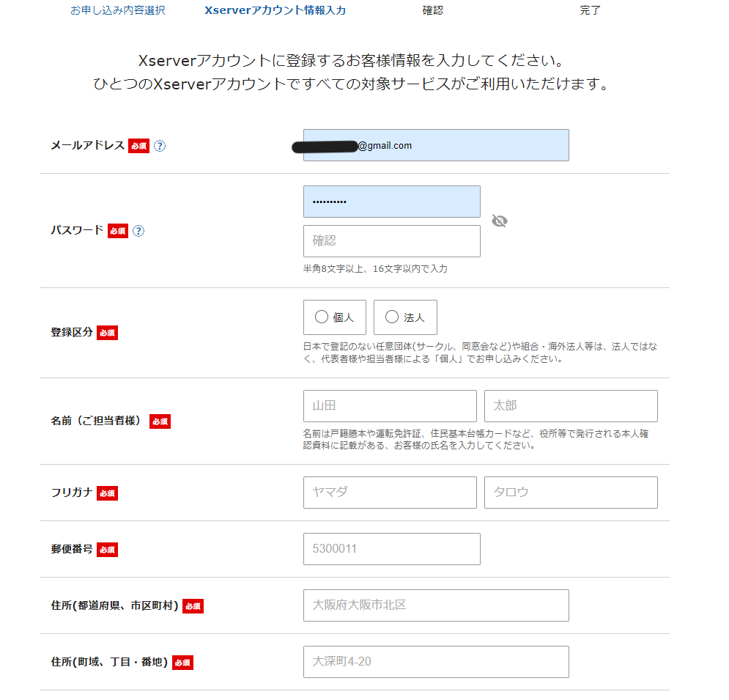Click the 名前（ご担当者様） label
This screenshot has width=729, height=700.
click(x=96, y=421)
